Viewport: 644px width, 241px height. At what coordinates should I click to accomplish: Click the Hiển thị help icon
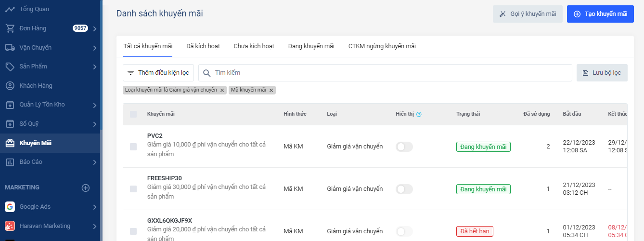click(419, 114)
